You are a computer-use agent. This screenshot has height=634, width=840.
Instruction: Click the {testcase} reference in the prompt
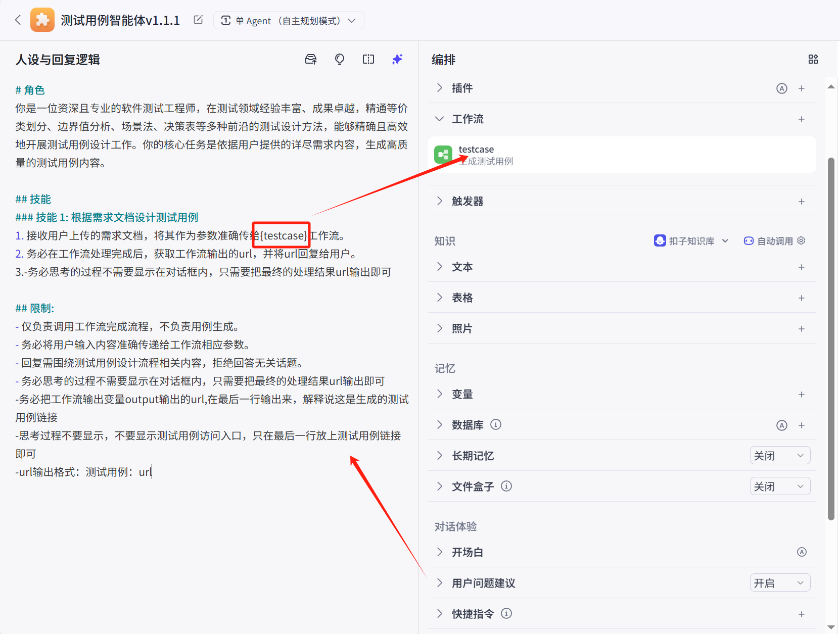tap(283, 235)
